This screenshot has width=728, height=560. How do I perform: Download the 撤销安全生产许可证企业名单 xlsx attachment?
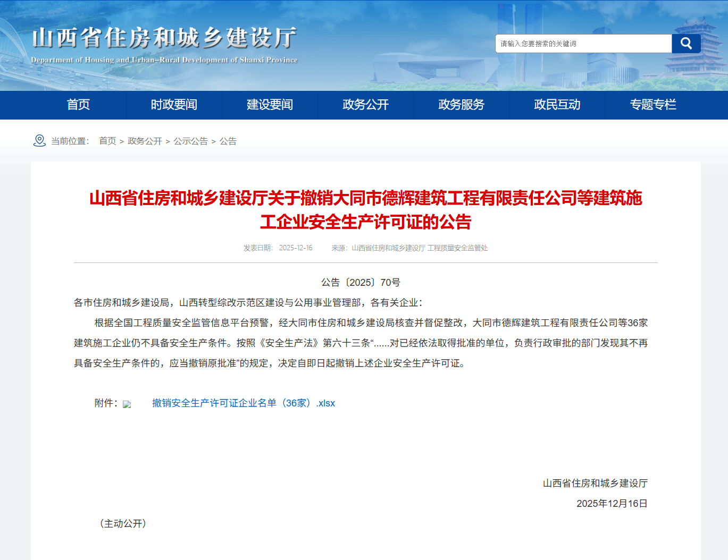[x=244, y=403]
